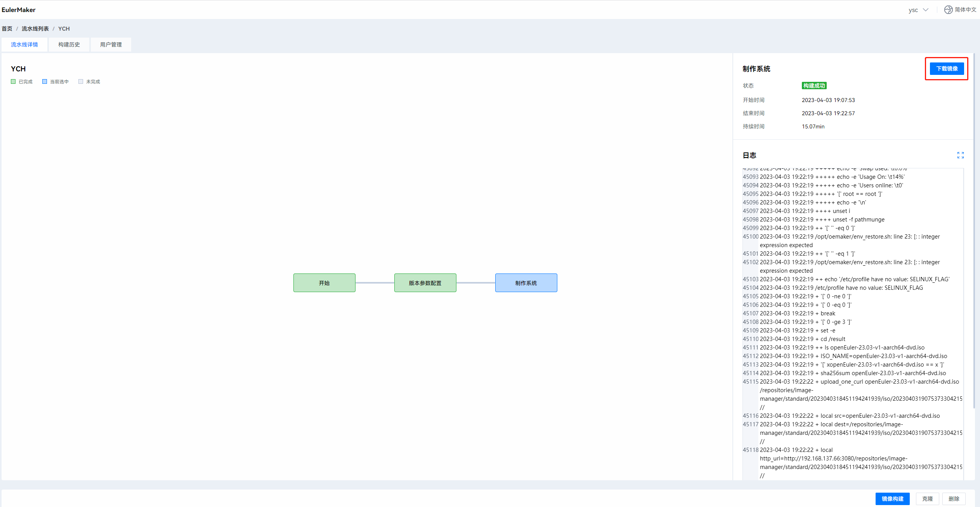Image resolution: width=980 pixels, height=507 pixels.
Task: Switch to the 用户管理 tab
Action: tap(111, 45)
